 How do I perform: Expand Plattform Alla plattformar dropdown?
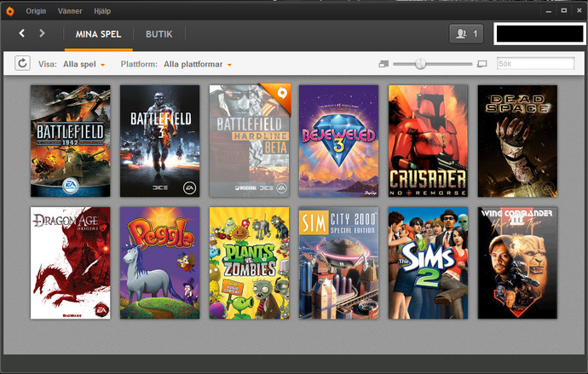click(x=198, y=65)
